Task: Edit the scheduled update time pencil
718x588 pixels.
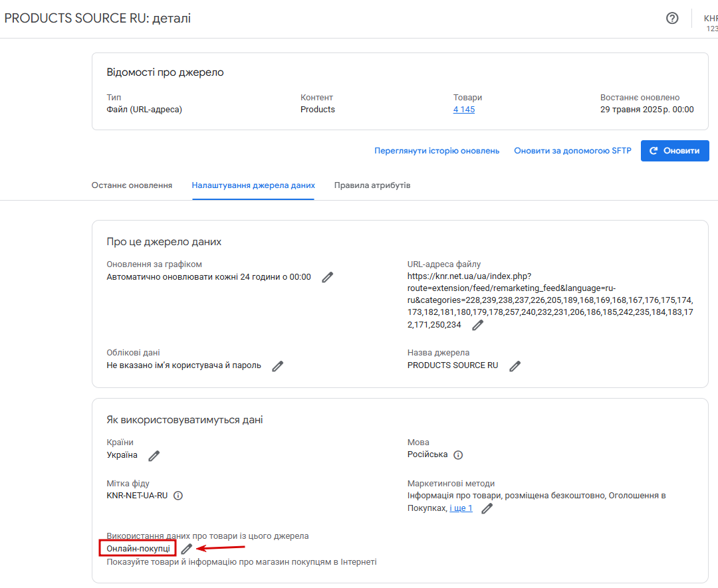Action: (x=327, y=277)
